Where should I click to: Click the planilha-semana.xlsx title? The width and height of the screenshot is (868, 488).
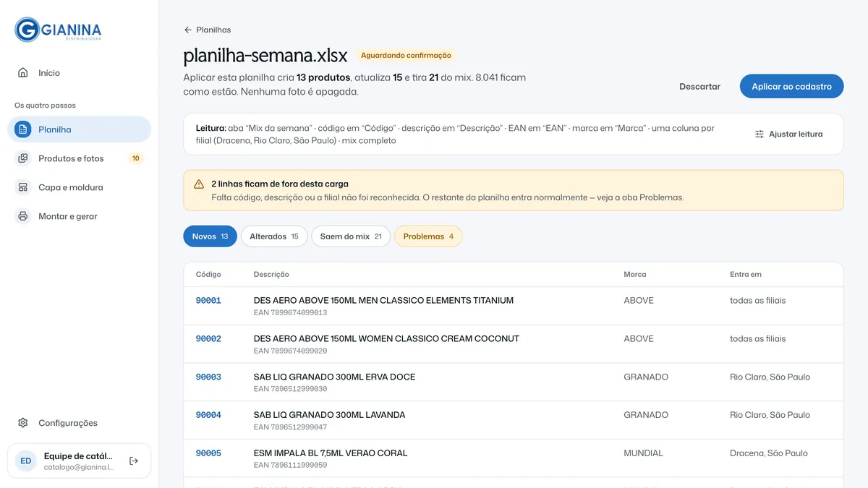pyautogui.click(x=265, y=56)
